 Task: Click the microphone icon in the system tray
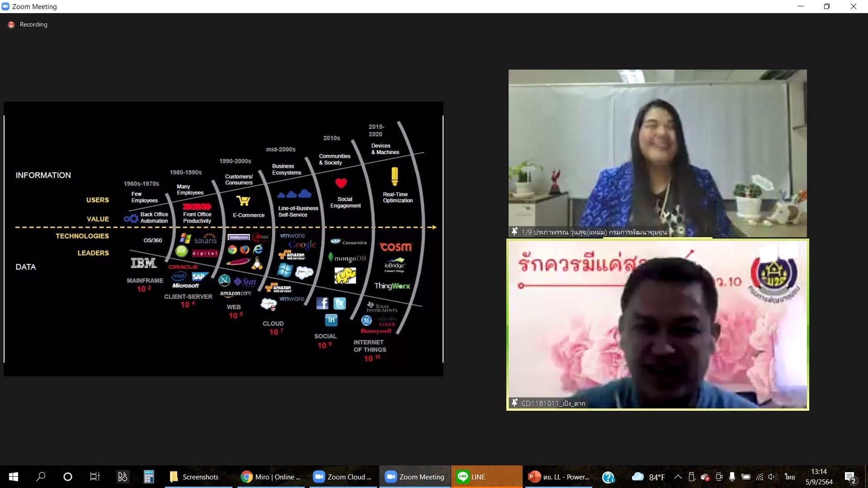click(x=732, y=477)
